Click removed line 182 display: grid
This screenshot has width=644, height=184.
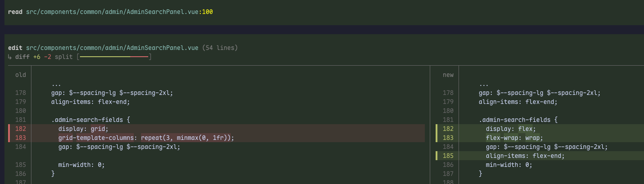click(216, 129)
